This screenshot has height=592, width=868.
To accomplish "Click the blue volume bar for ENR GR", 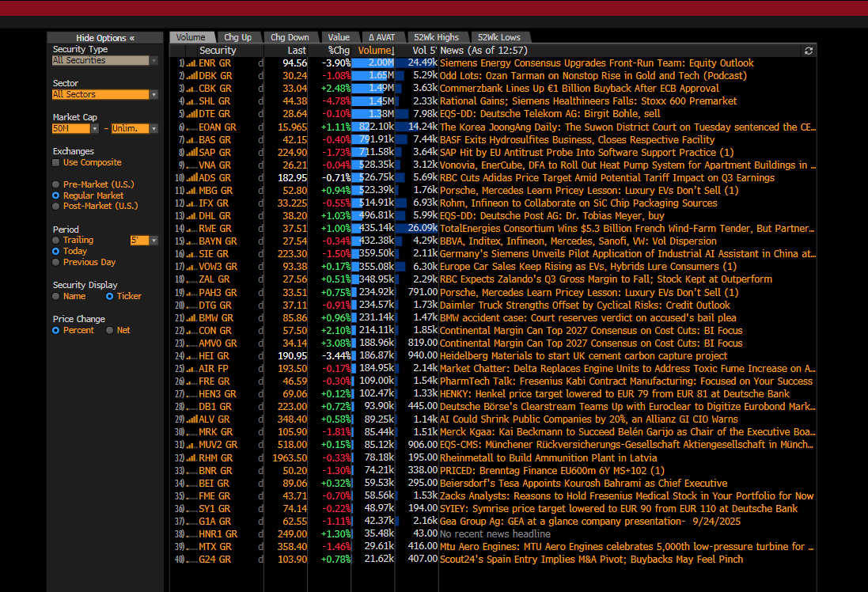I will pos(372,63).
